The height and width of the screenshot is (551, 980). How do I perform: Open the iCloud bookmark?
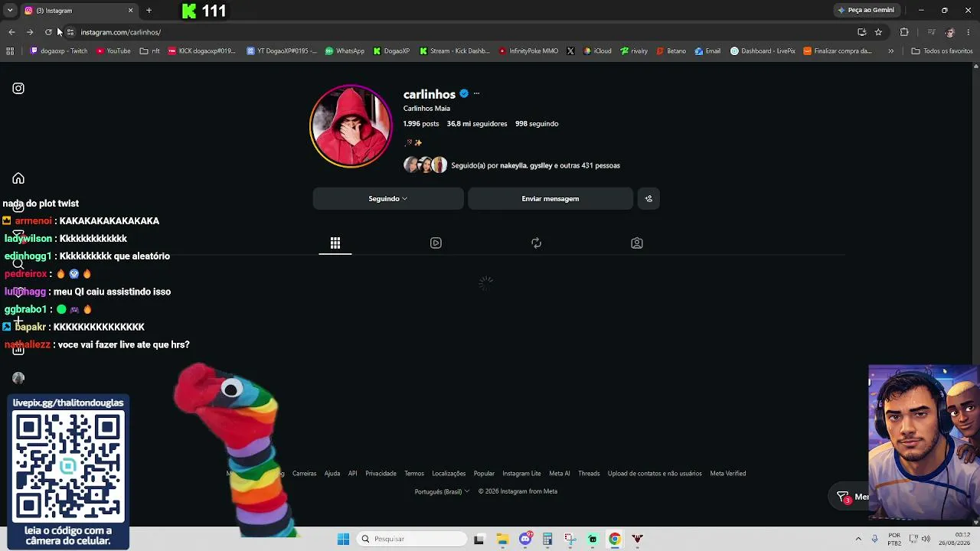[597, 51]
